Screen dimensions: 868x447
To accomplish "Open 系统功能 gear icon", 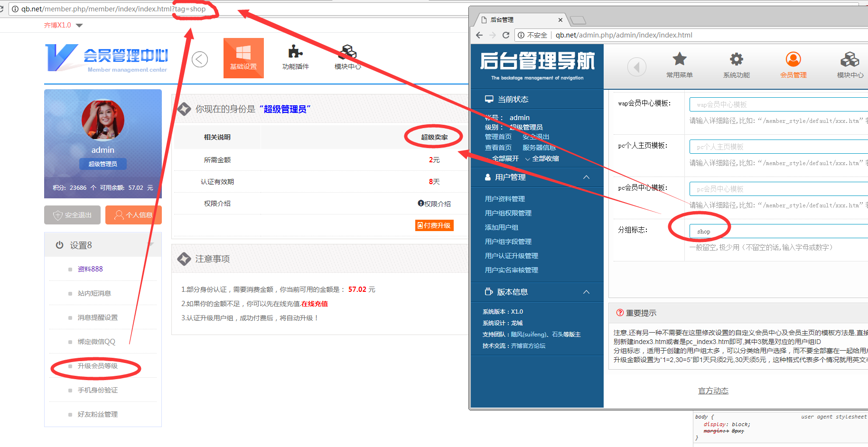I will pos(736,60).
